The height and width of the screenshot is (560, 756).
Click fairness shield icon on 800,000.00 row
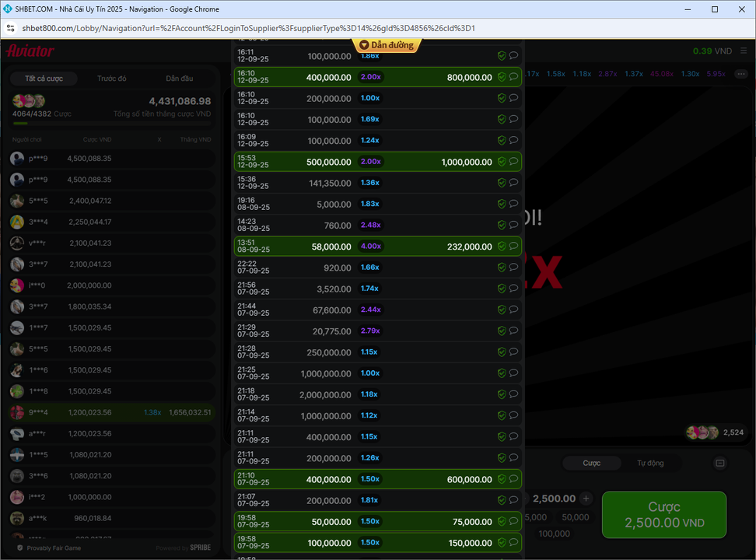pos(502,77)
